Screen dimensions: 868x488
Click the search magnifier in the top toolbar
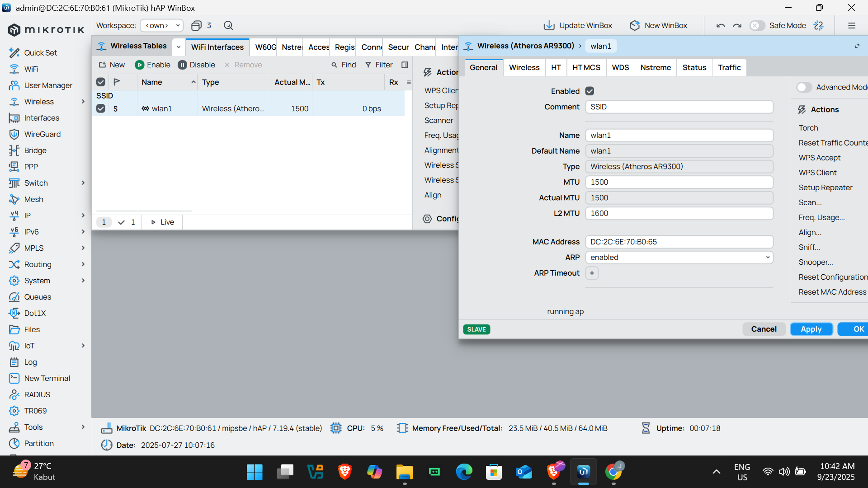(228, 25)
